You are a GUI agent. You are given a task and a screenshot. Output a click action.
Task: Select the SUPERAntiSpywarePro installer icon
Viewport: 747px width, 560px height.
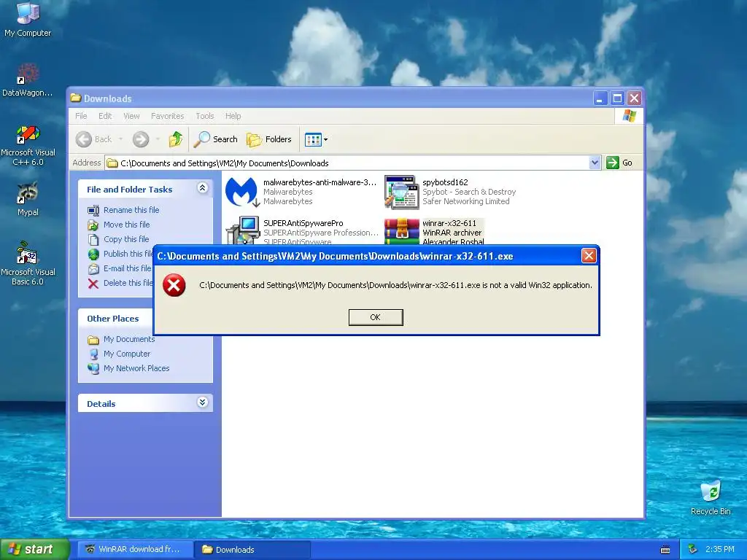242,230
